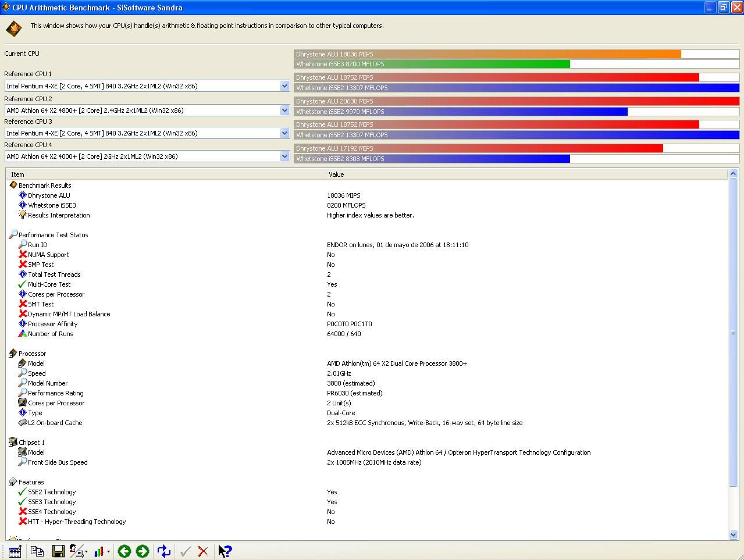Image resolution: width=744 pixels, height=560 pixels.
Task: Click the Processor Affinity row icon
Action: tap(23, 324)
